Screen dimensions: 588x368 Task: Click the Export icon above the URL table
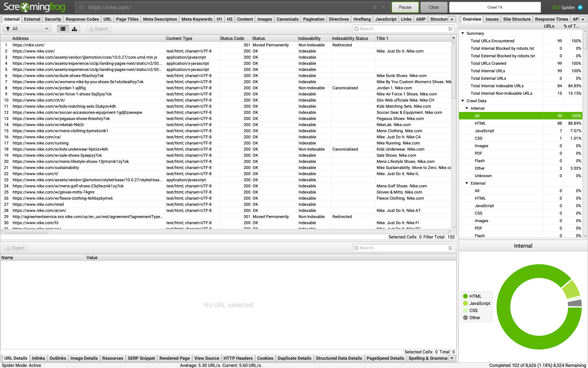pos(98,29)
